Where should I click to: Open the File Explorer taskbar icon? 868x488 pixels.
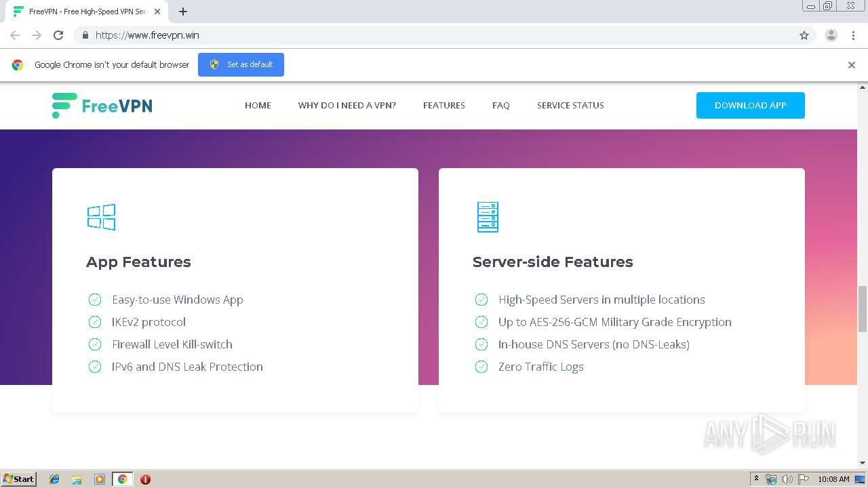point(77,479)
